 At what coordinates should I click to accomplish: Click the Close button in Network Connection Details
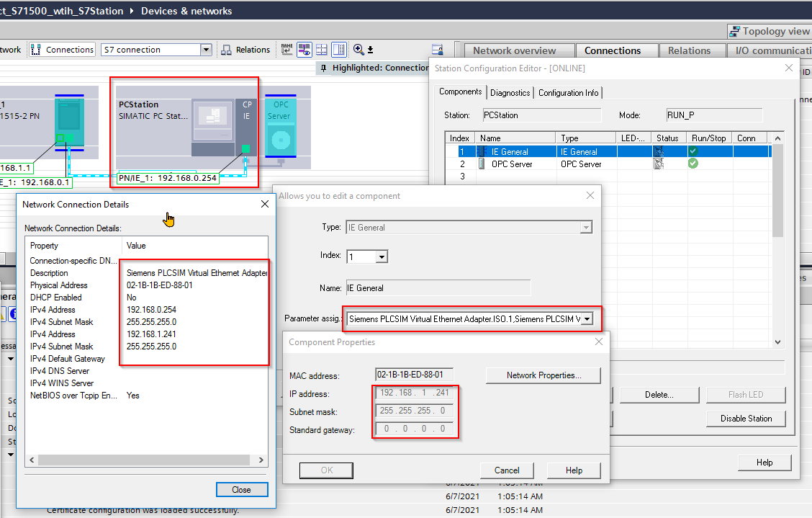coord(241,489)
